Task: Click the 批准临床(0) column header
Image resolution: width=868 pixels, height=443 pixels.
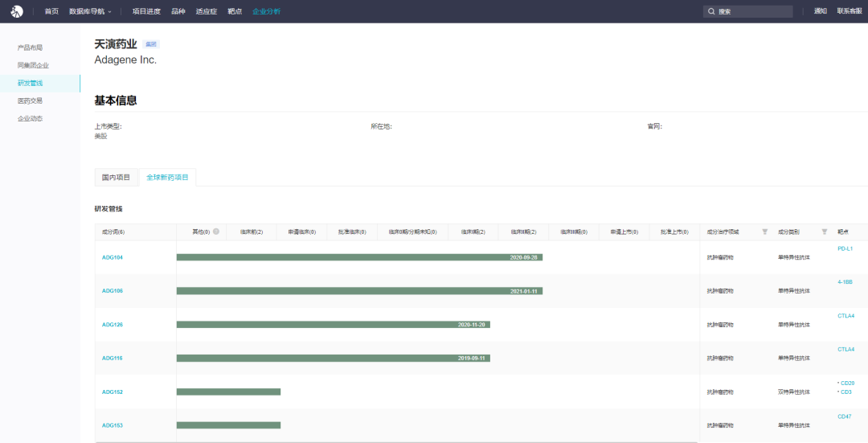Action: tap(352, 232)
